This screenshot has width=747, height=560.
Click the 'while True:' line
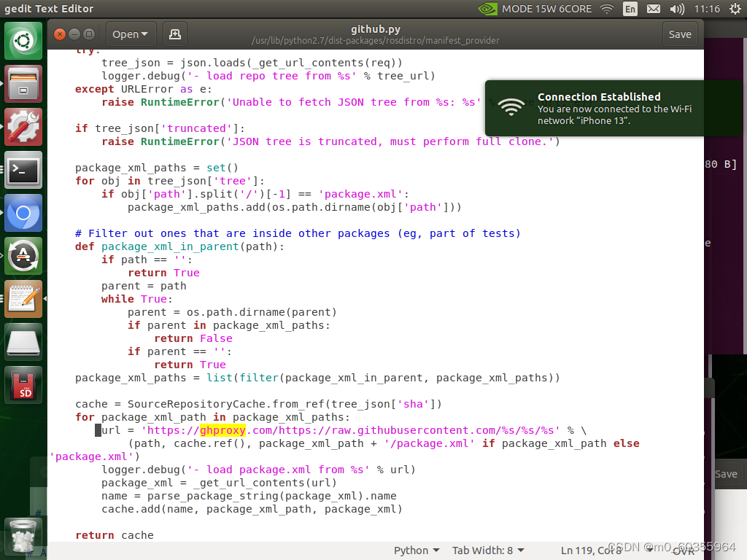(x=136, y=299)
